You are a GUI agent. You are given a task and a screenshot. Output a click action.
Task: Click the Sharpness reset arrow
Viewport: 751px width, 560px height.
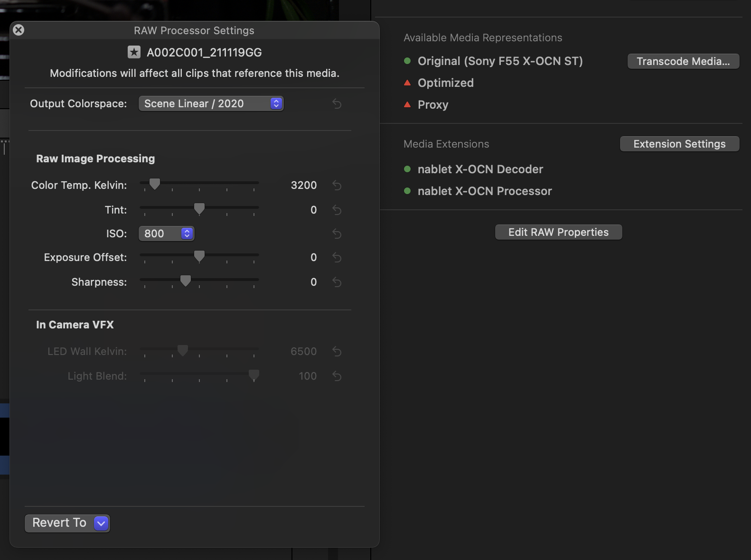[x=337, y=282]
